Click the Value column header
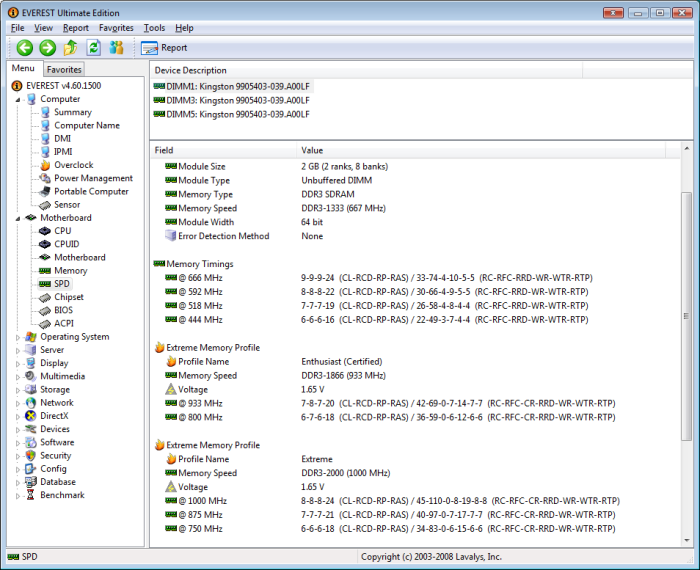The width and height of the screenshot is (700, 570). [481, 150]
